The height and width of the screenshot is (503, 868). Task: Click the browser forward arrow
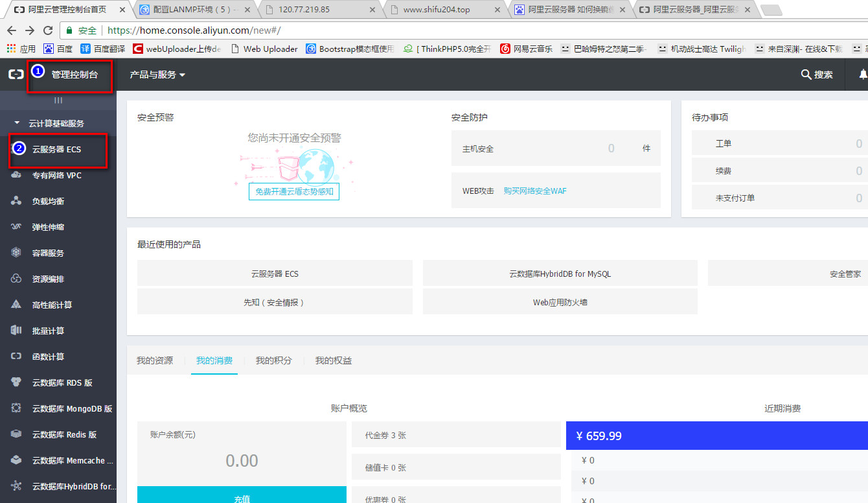pos(30,30)
